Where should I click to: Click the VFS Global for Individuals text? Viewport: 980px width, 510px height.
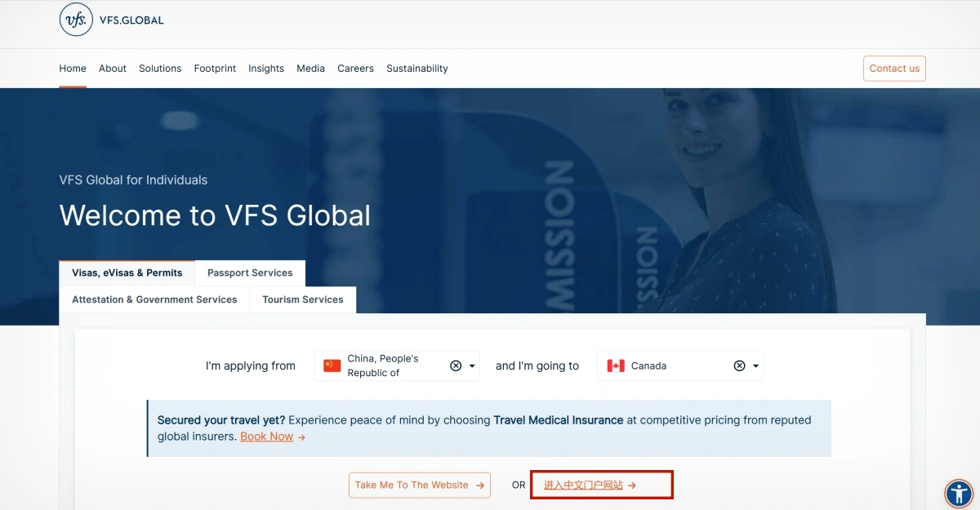pos(133,180)
